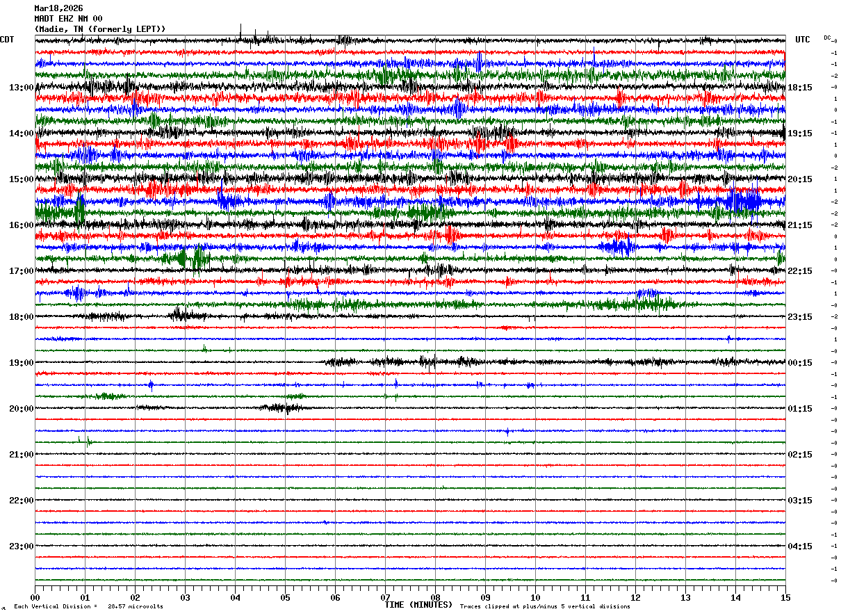Select the MADT EHZ NM 00 station header
The image size is (841, 616).
point(68,19)
